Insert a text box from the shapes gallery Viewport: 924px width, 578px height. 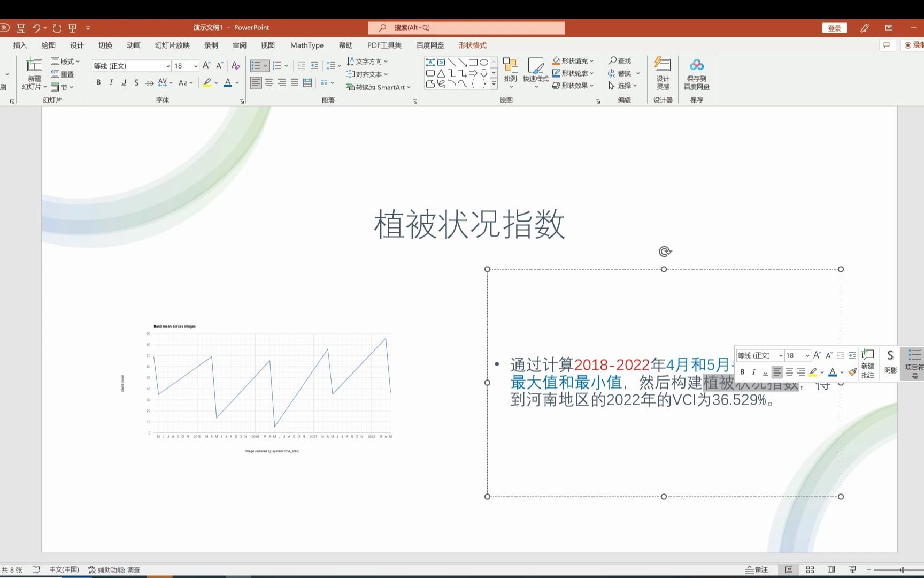(430, 62)
